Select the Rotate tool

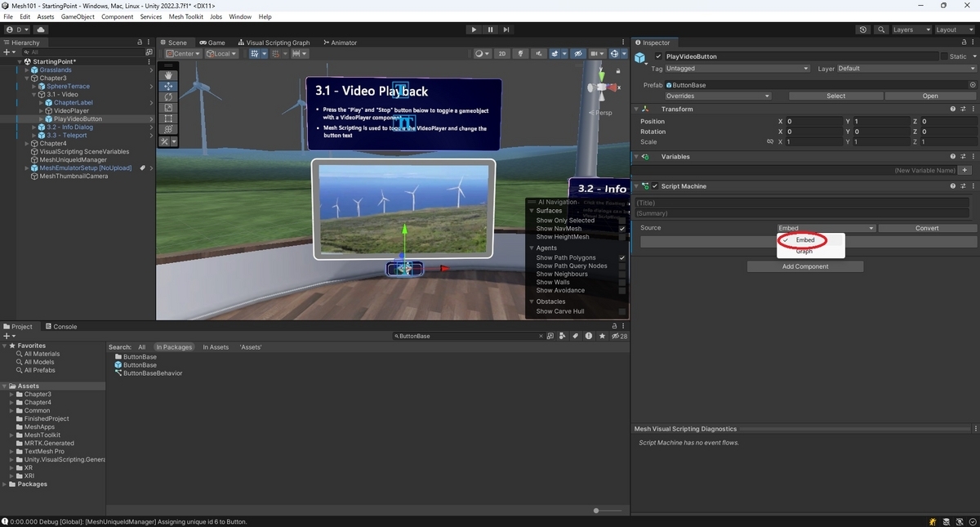click(168, 96)
